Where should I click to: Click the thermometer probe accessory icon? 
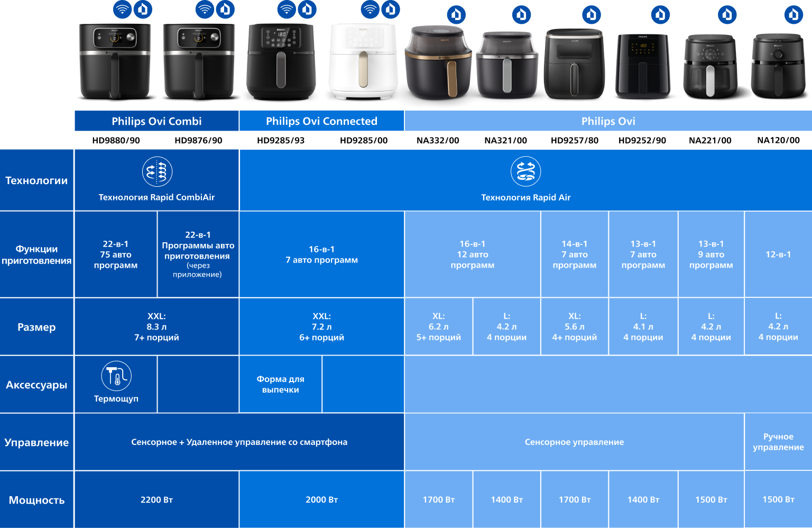click(116, 376)
